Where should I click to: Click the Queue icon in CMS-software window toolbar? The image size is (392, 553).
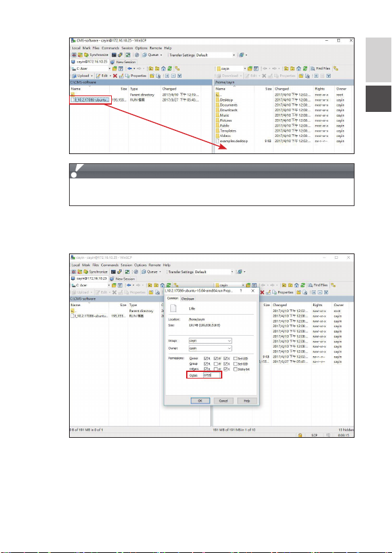(x=145, y=55)
